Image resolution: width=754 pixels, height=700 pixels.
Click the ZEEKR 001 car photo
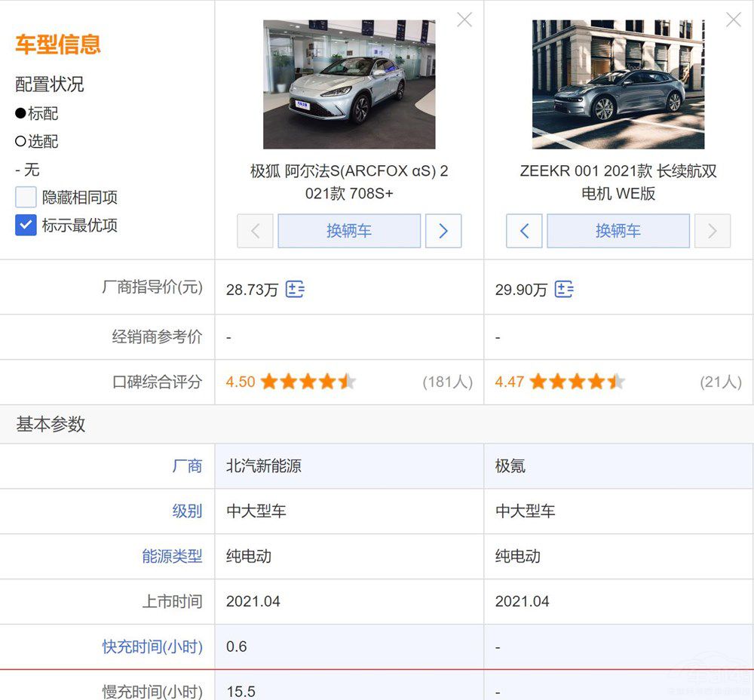(618, 84)
